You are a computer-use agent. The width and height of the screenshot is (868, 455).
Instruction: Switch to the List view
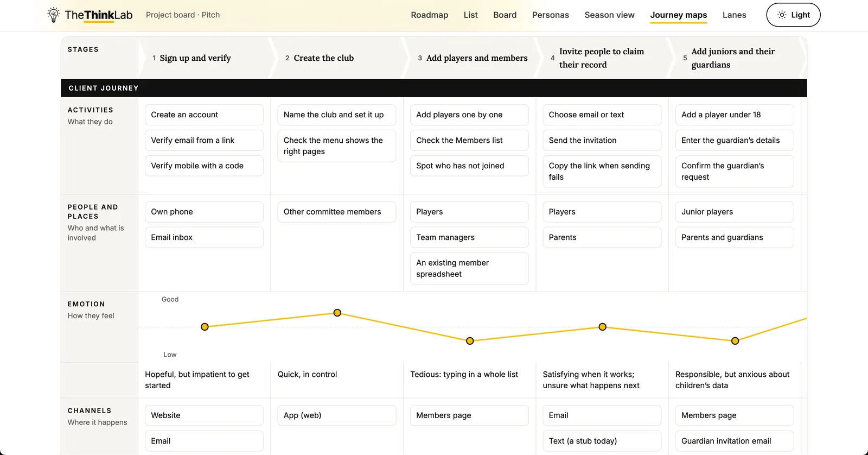pyautogui.click(x=470, y=15)
